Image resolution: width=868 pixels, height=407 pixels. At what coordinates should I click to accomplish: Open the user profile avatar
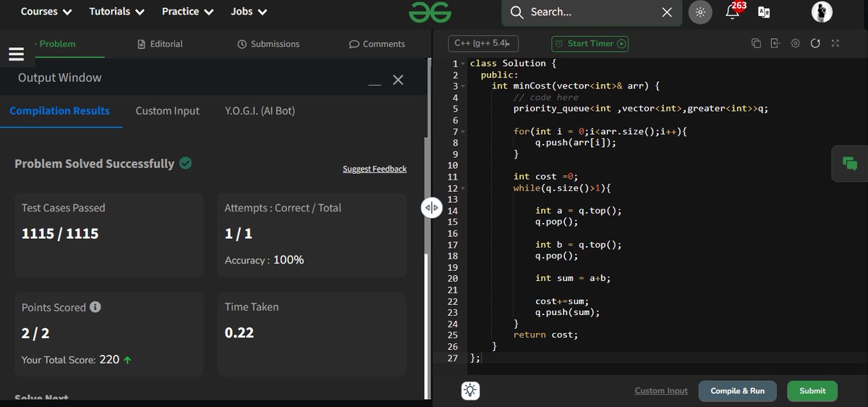pos(822,12)
